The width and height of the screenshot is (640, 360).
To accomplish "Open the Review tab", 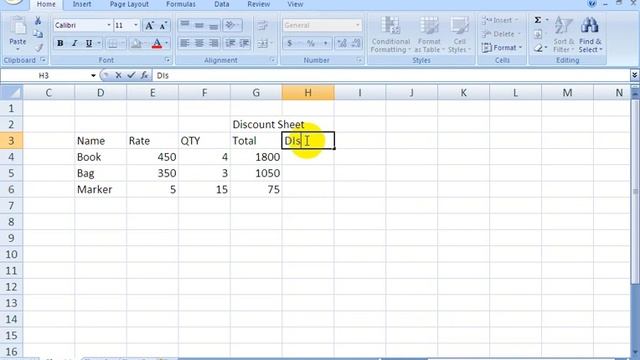I will pyautogui.click(x=259, y=4).
